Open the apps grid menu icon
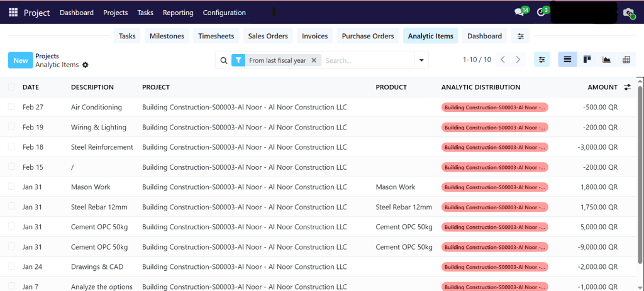 coord(13,13)
